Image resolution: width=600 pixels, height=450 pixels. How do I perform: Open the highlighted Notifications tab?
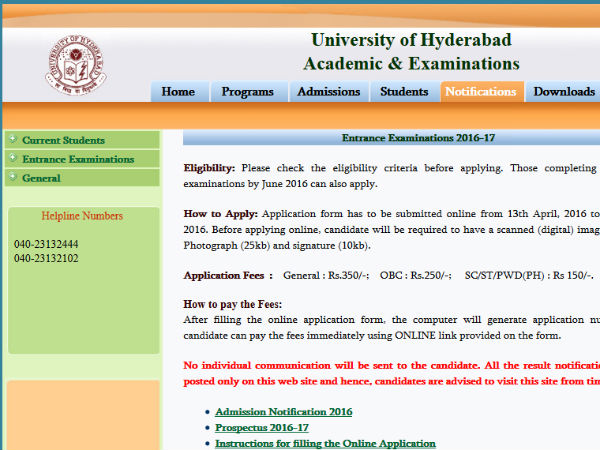pyautogui.click(x=481, y=92)
